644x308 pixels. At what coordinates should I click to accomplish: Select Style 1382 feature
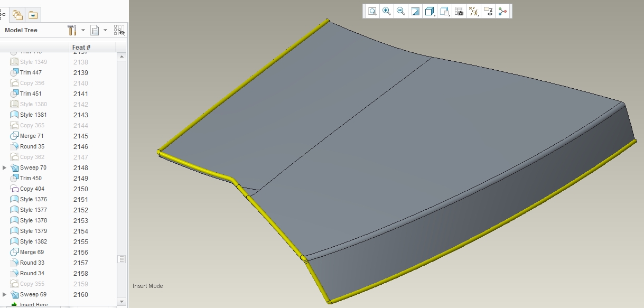pyautogui.click(x=33, y=241)
